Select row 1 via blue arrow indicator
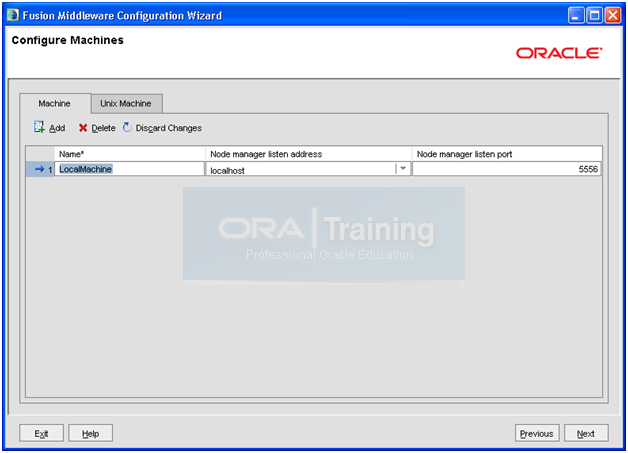The image size is (628, 453). click(x=39, y=169)
